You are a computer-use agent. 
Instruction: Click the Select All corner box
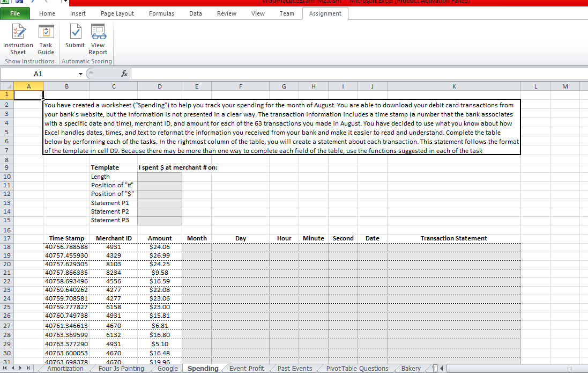pos(7,86)
